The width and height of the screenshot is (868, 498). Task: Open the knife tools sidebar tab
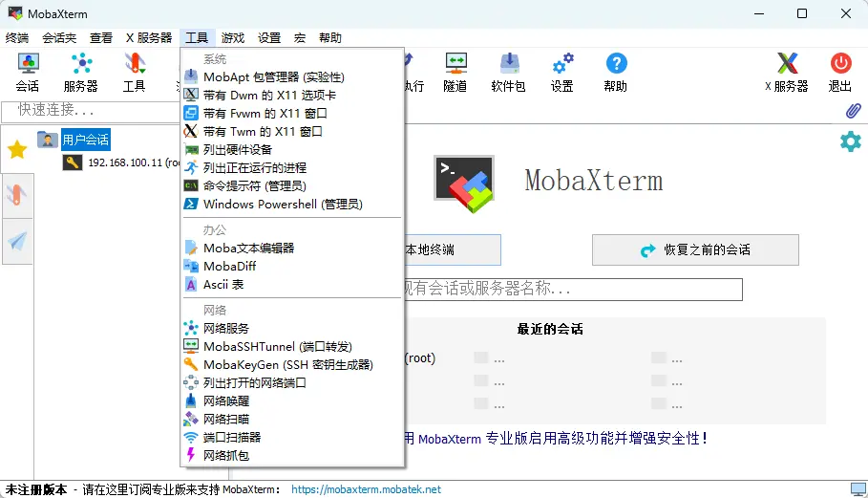[17, 195]
